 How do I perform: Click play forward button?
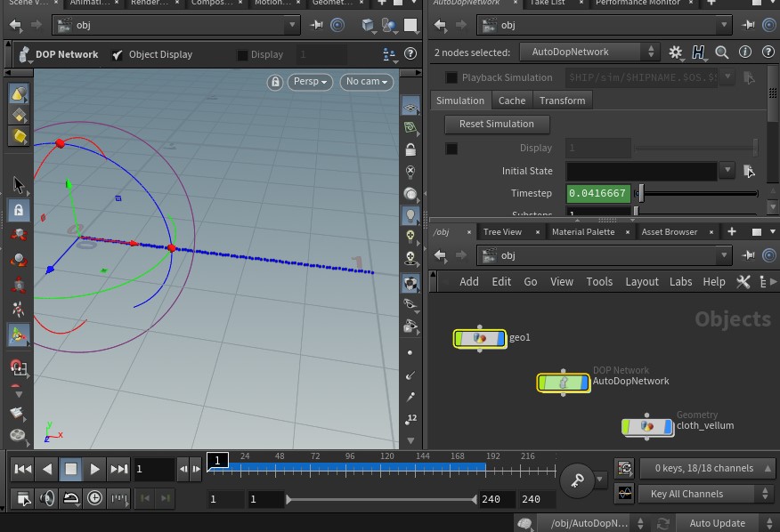[94, 469]
